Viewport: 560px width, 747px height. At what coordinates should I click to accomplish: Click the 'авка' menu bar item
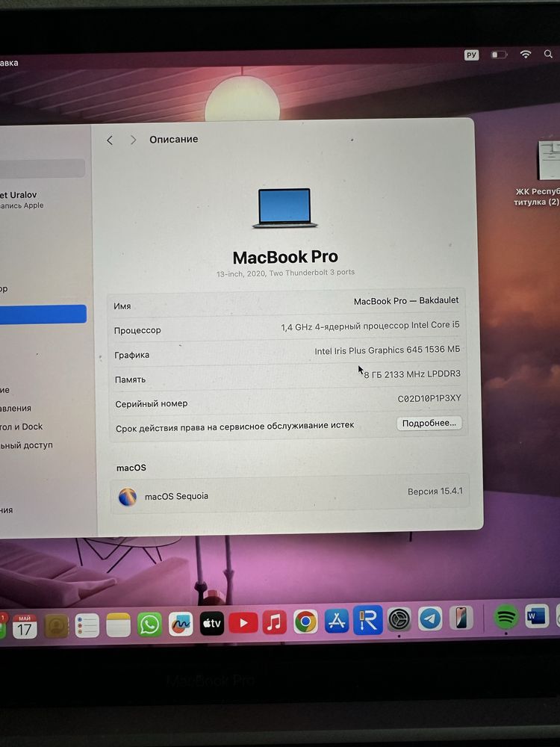(x=9, y=63)
